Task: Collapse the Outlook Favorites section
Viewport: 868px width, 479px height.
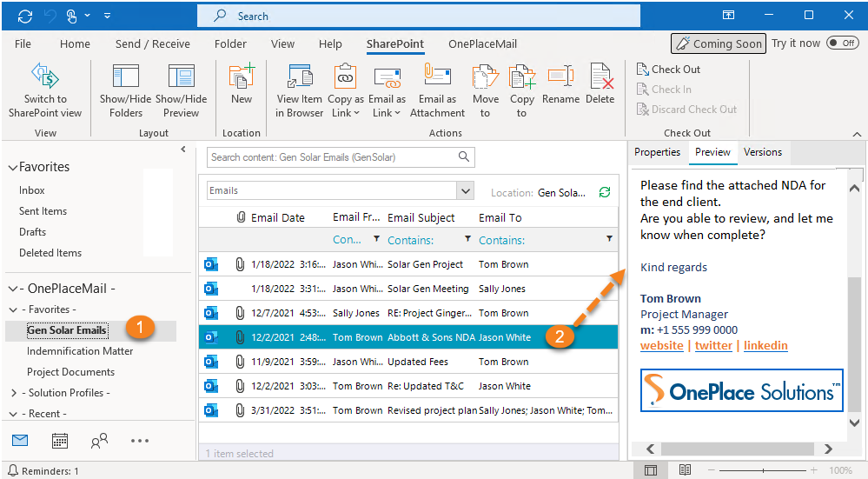Action: coord(12,167)
